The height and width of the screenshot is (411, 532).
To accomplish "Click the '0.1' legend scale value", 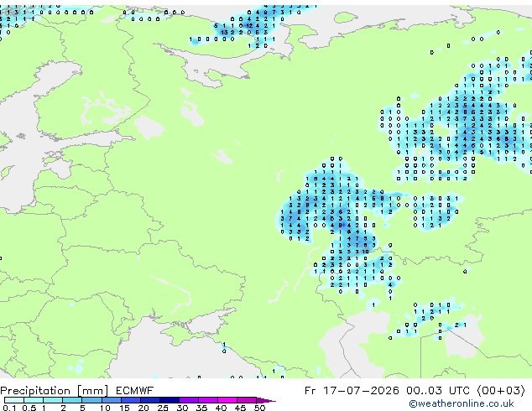I will pos(9,408).
